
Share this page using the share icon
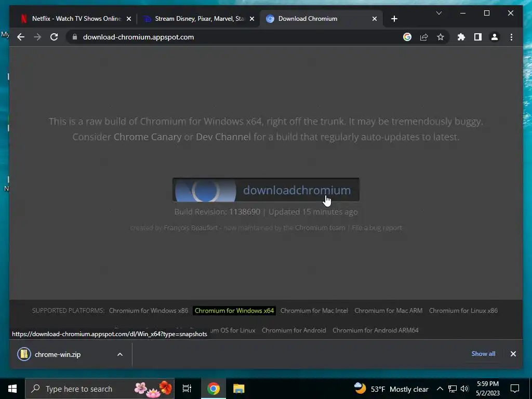[424, 37]
